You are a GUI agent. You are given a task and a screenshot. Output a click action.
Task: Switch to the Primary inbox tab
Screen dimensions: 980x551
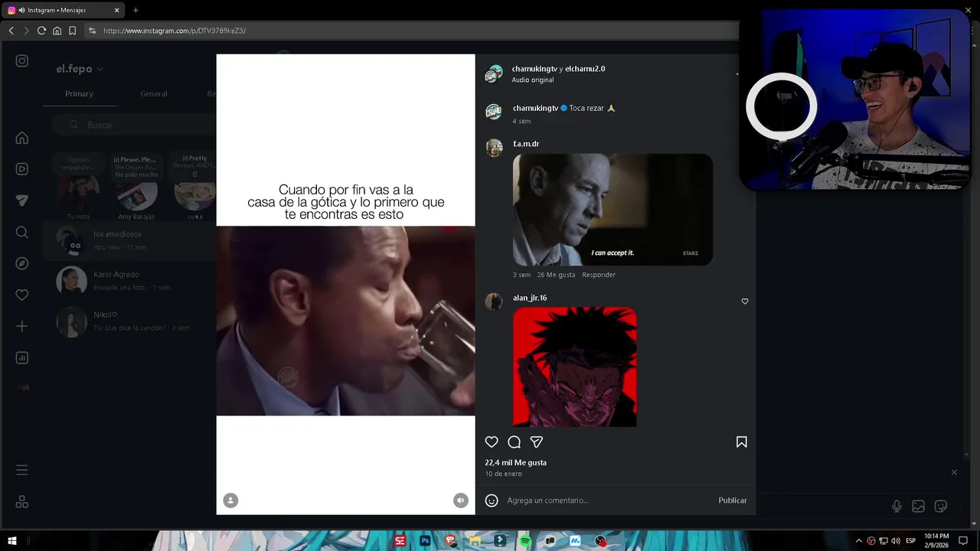[x=79, y=93]
